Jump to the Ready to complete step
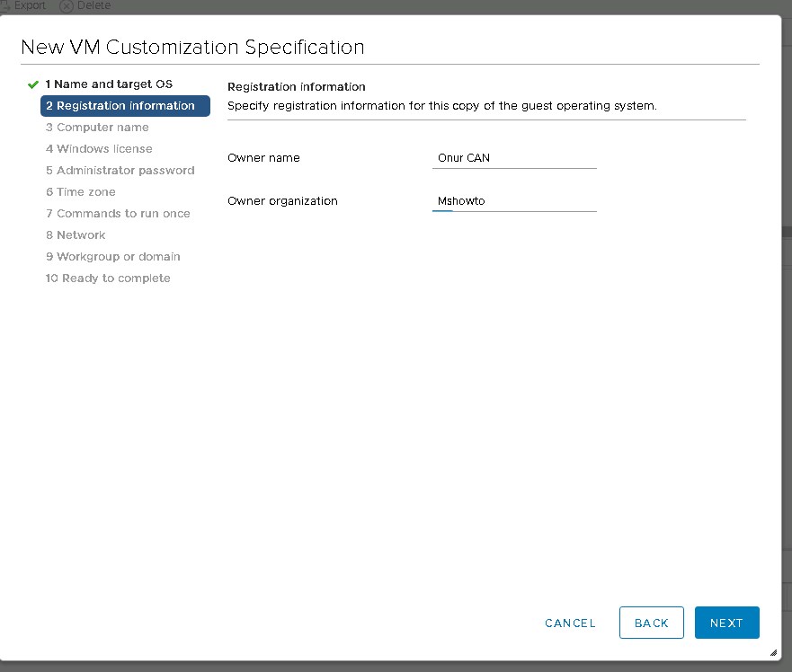Viewport: 792px width, 672px height. click(108, 279)
